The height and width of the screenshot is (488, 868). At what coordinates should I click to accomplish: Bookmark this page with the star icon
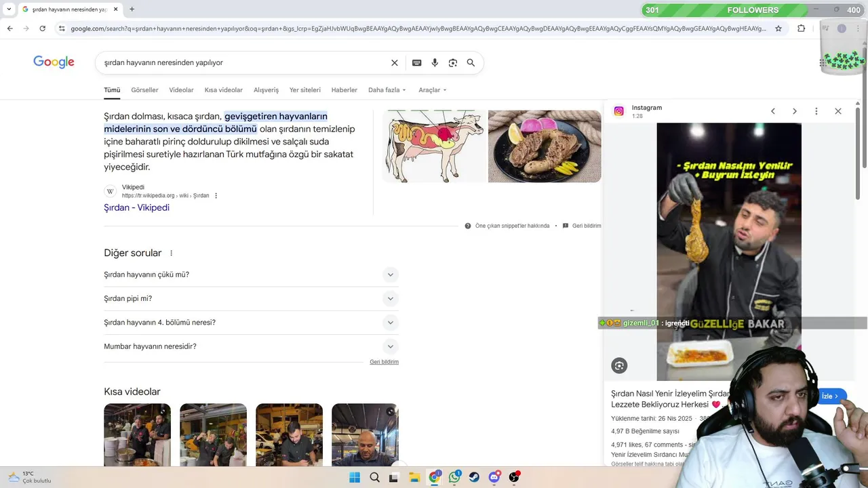click(x=778, y=28)
